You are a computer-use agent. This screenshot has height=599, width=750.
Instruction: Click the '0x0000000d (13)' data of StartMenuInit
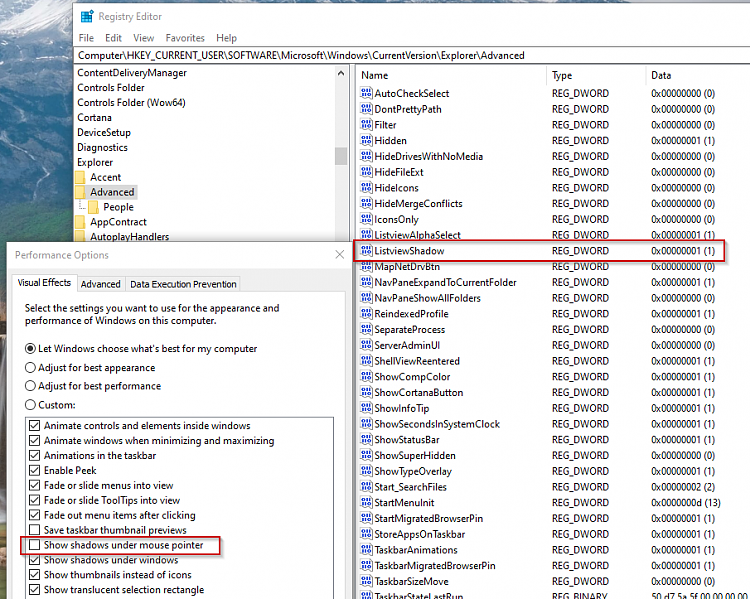685,502
